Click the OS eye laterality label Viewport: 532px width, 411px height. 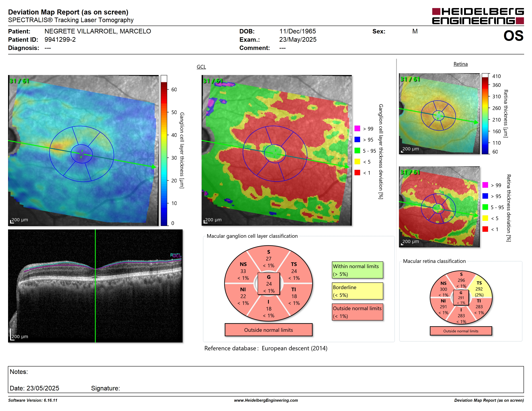(513, 36)
